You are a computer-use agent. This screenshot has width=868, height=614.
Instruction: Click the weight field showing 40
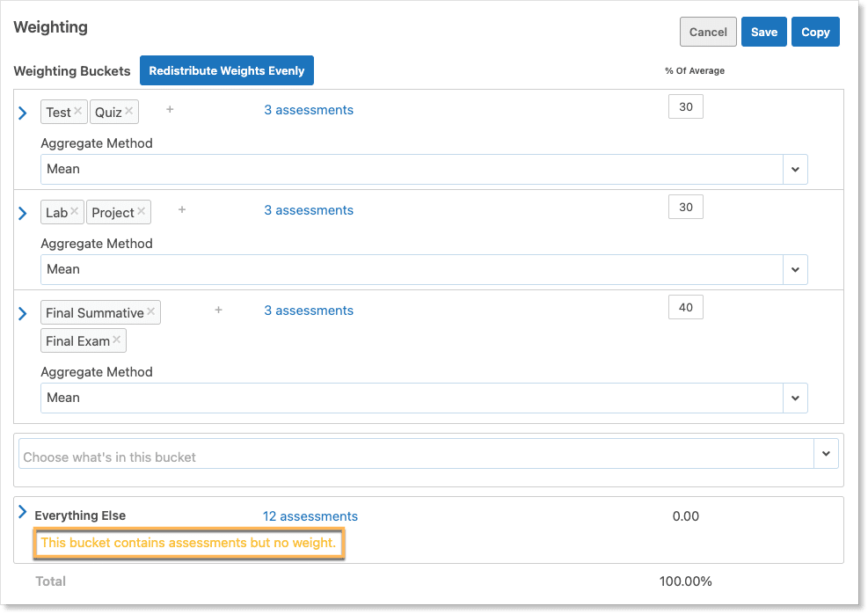686,308
